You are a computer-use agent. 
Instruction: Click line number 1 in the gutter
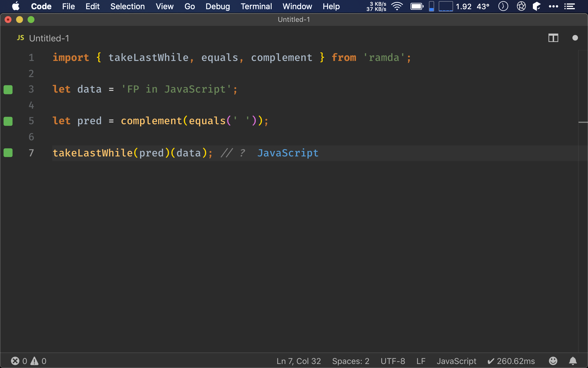31,58
